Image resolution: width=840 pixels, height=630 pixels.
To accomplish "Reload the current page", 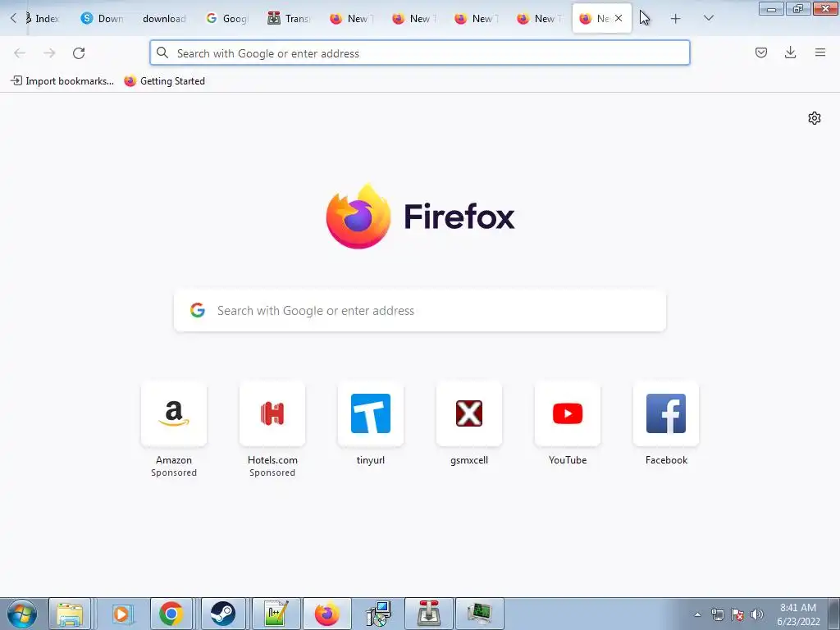I will (x=79, y=53).
